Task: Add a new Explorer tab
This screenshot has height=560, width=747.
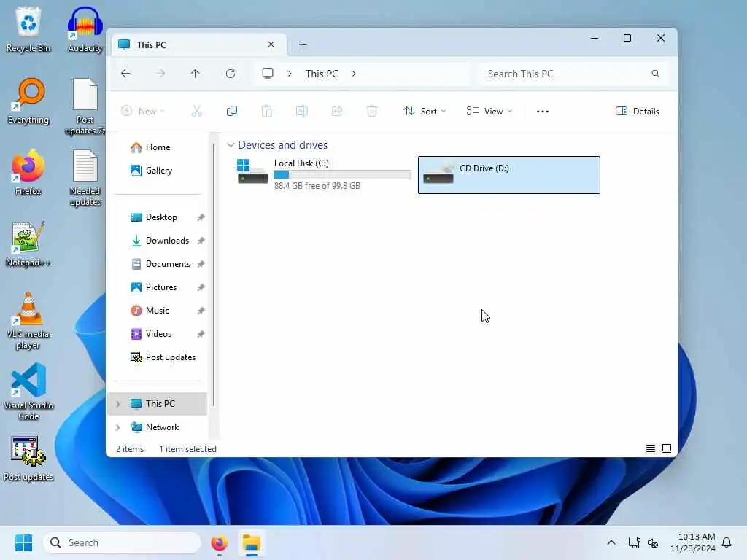Action: (x=303, y=44)
